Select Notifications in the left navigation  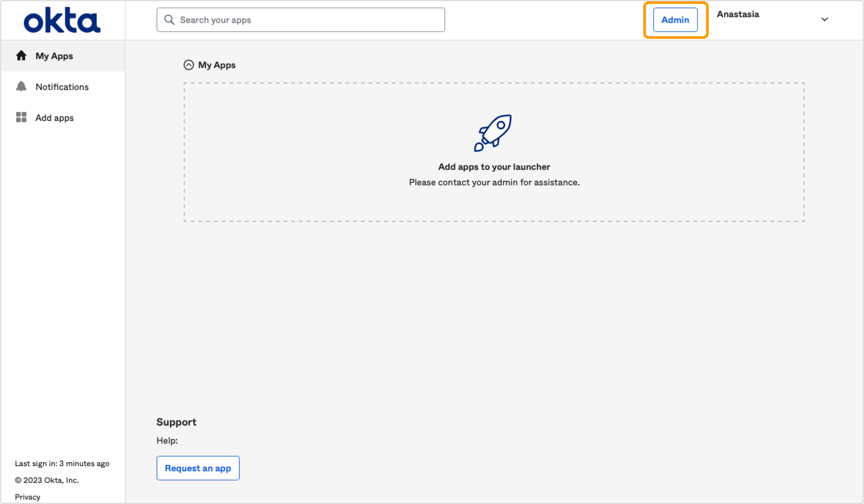point(62,87)
